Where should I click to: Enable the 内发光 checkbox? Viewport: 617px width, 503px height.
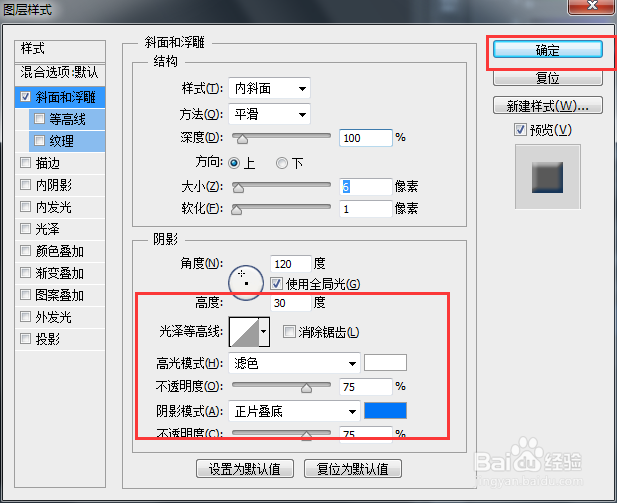click(26, 207)
